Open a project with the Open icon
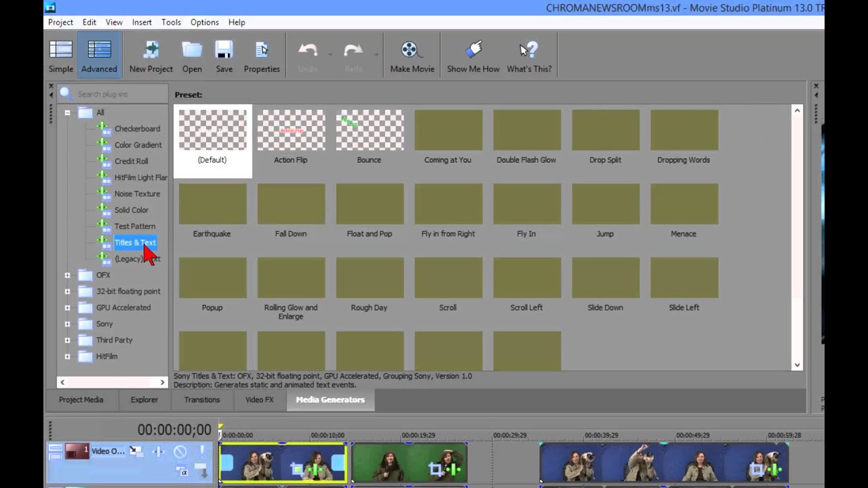The image size is (868, 488). pyautogui.click(x=192, y=56)
